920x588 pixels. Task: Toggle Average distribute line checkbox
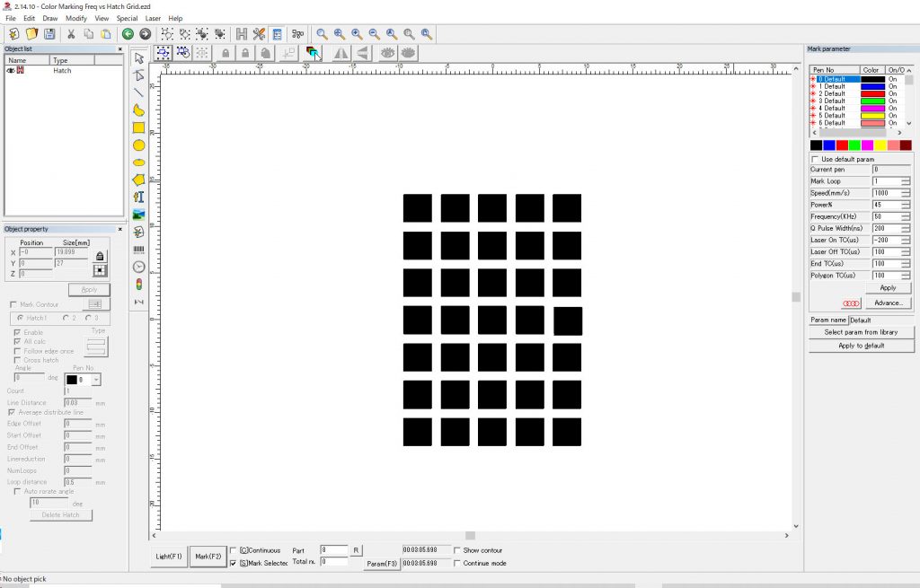tap(12, 413)
